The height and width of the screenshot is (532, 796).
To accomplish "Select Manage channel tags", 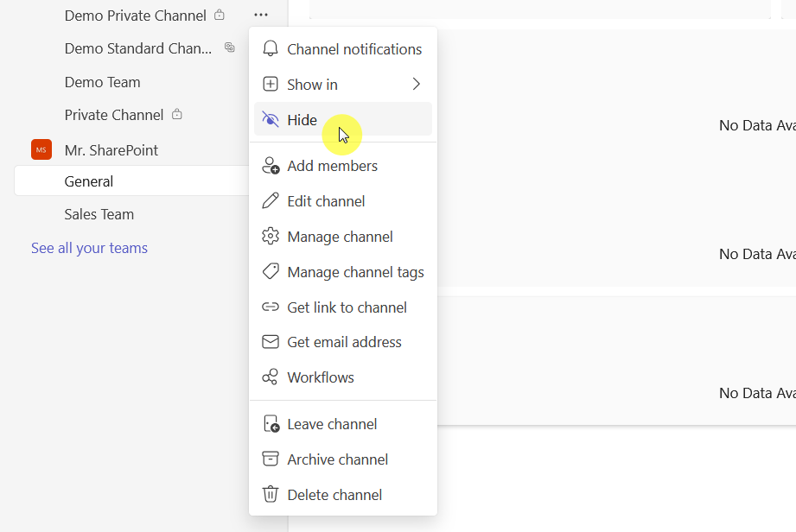I will point(342,272).
